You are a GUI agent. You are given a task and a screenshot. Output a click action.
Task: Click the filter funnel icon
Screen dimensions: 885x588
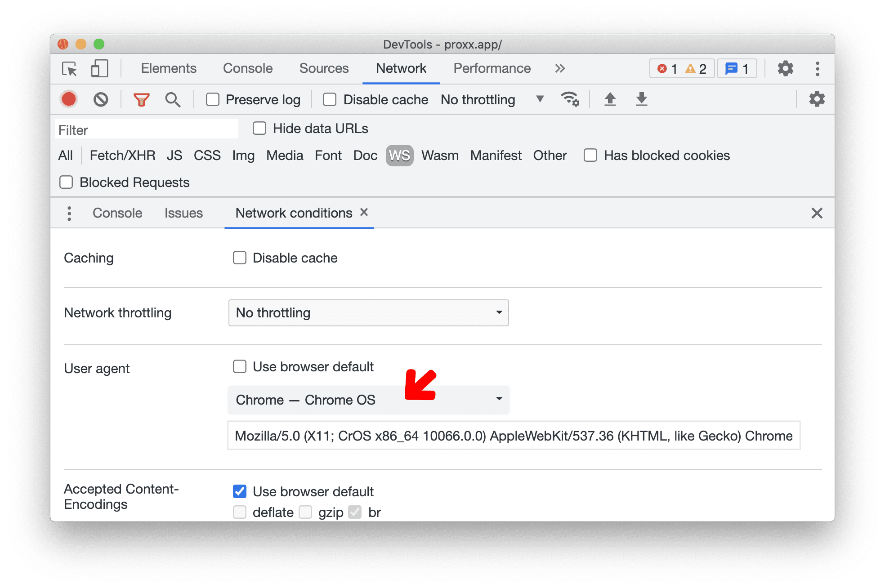click(142, 100)
